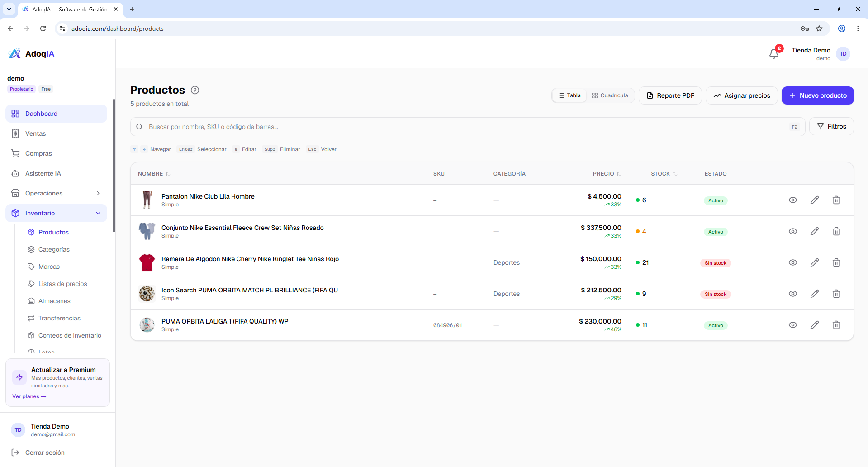
Task: Bookmark this page with star icon
Action: [x=819, y=29]
